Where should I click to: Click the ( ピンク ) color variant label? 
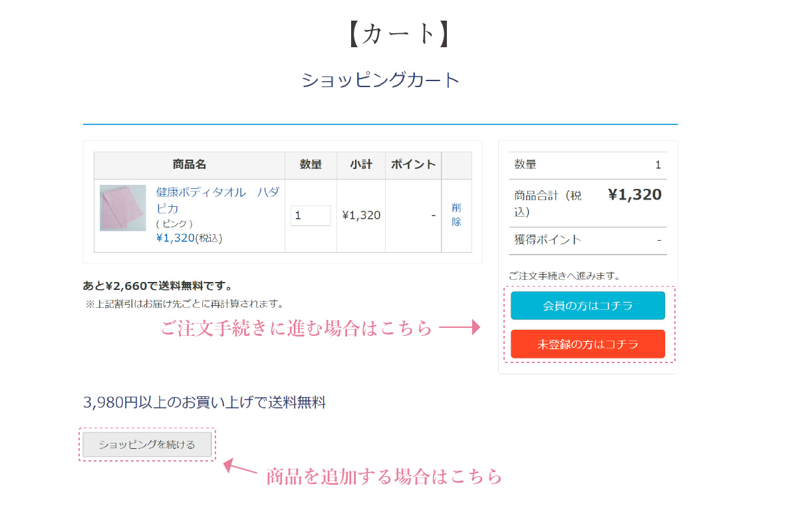[x=174, y=224]
